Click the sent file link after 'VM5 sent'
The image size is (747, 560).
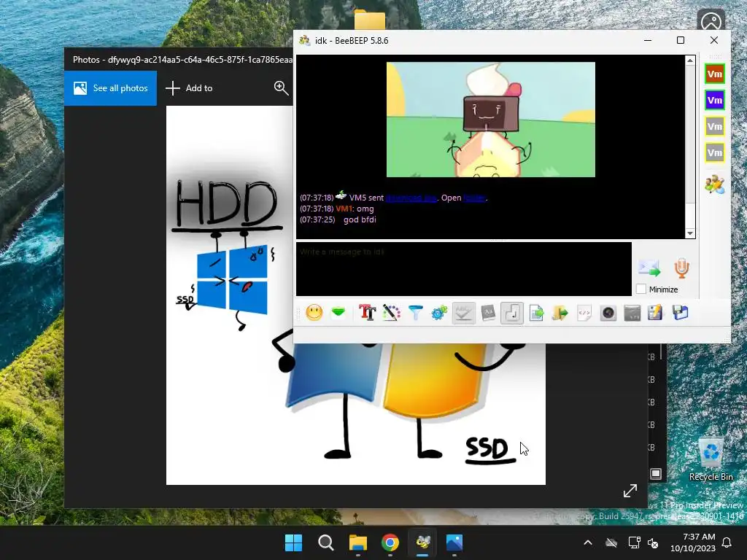point(411,198)
